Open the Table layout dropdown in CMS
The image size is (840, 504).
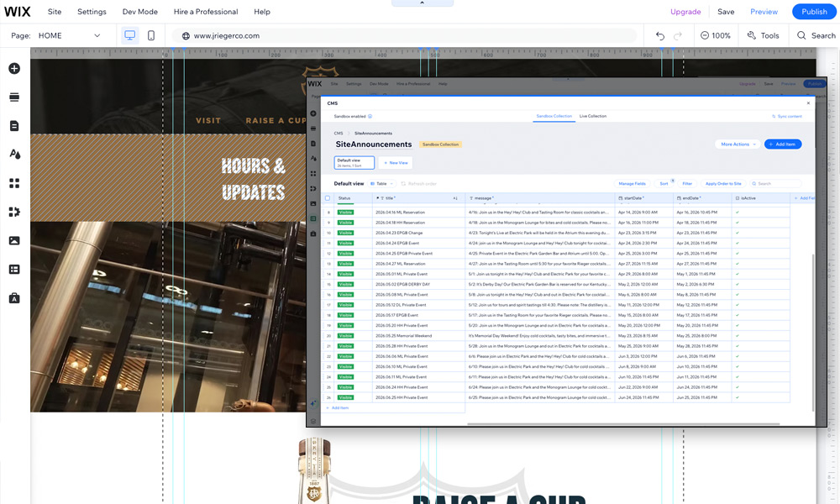[382, 184]
